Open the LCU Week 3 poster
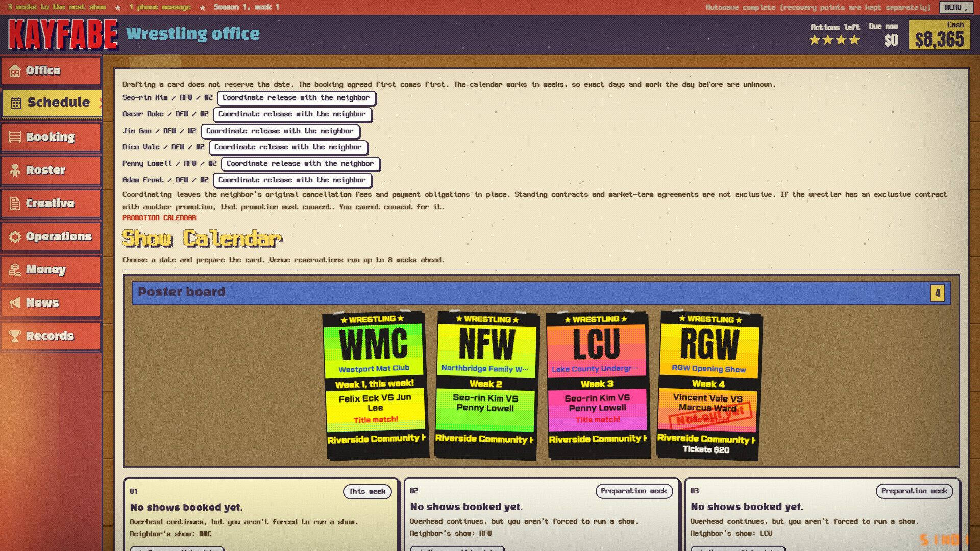 [x=597, y=385]
